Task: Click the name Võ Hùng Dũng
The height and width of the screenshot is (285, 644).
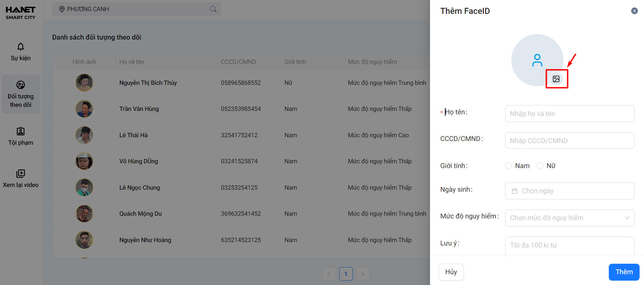Action: click(138, 161)
